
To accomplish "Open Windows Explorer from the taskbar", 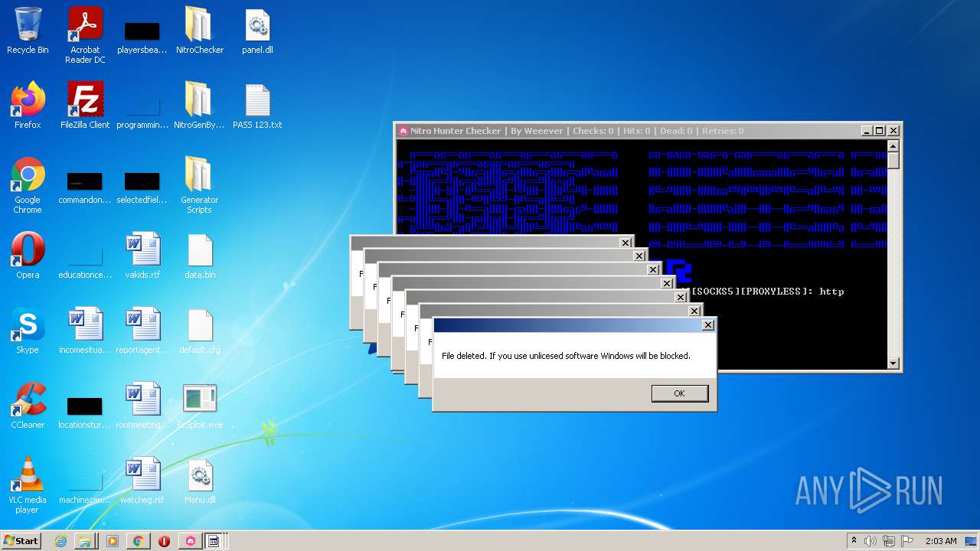I will (x=86, y=541).
